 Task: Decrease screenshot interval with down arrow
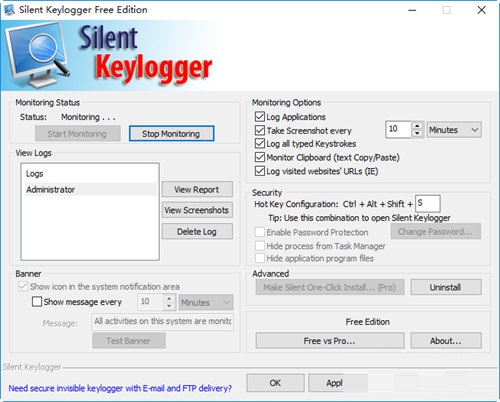tap(417, 133)
